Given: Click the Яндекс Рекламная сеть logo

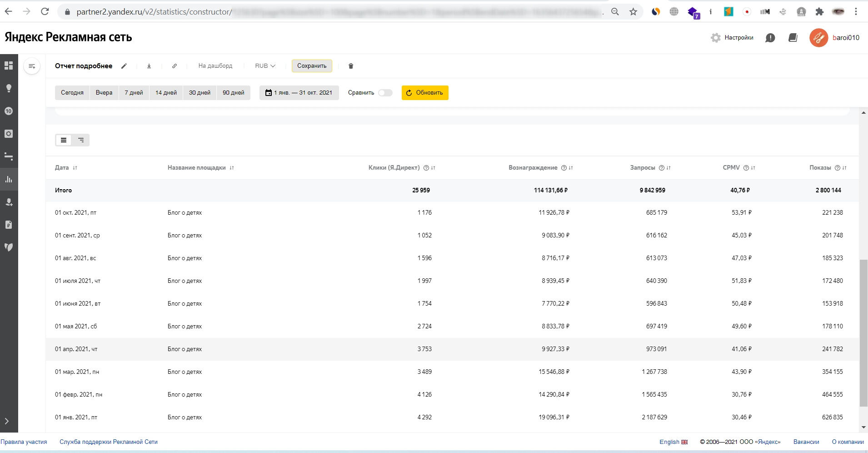Looking at the screenshot, I should 68,37.
